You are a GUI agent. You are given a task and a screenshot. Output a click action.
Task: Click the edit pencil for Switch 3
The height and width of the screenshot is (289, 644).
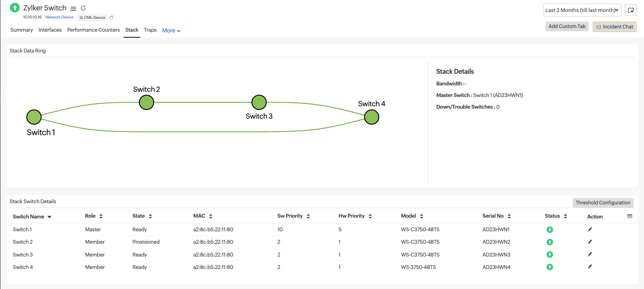(x=589, y=255)
